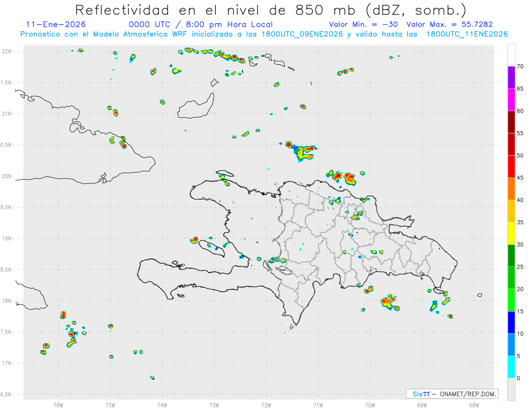Select the magenta 60–65 dBZ colorbar segment
Image resolution: width=532 pixels, height=411 pixels.
[x=511, y=100]
